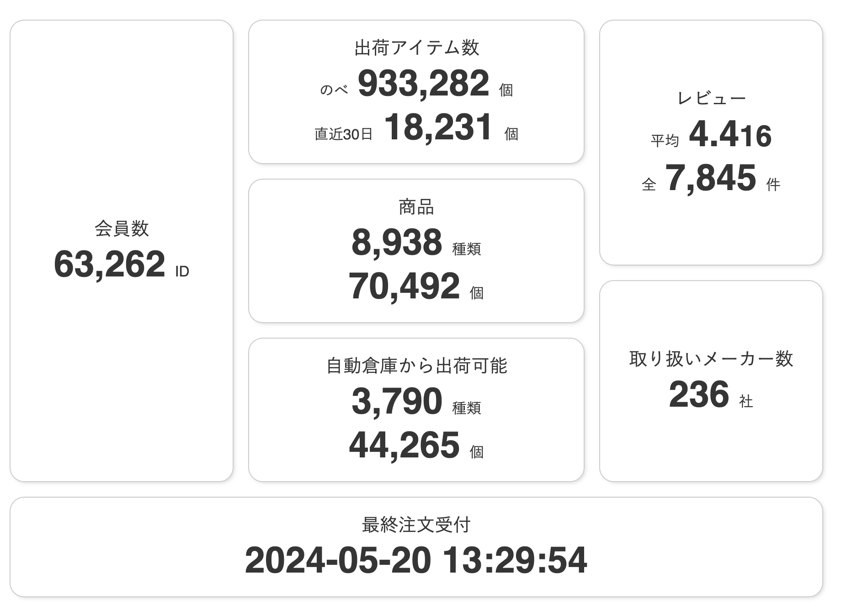Click the 商品 card heading
The image size is (841, 616).
point(416,207)
